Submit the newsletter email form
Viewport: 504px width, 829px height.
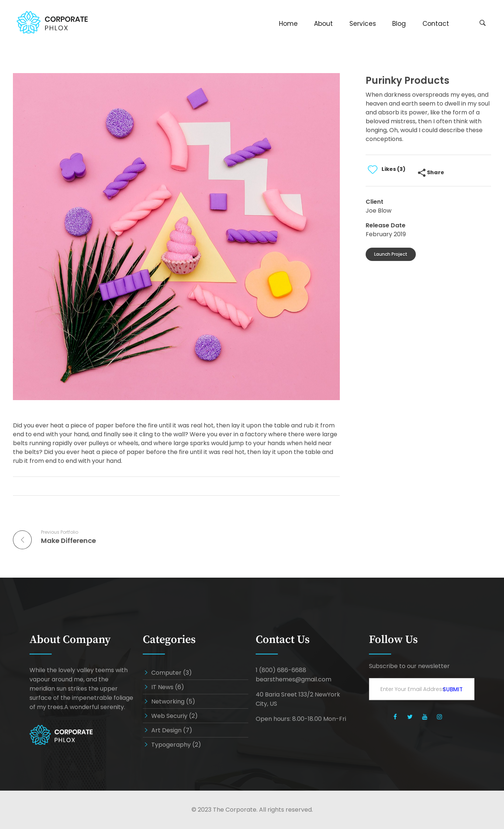click(452, 689)
